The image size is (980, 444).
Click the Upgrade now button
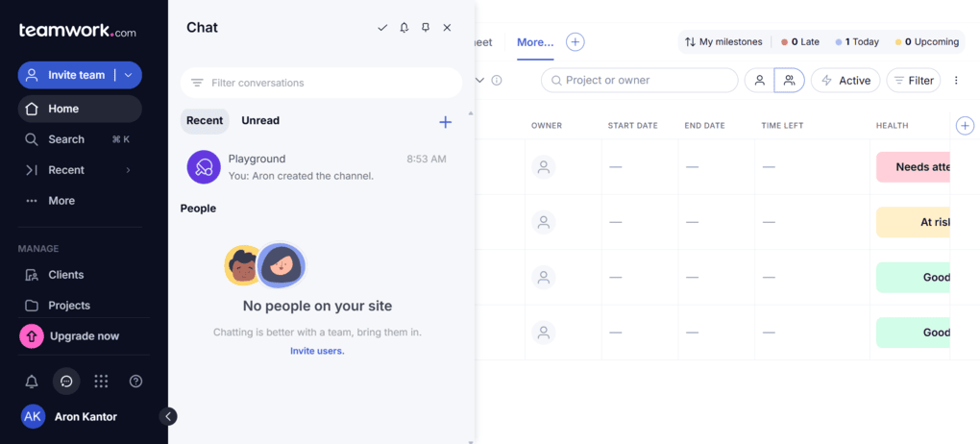(84, 336)
